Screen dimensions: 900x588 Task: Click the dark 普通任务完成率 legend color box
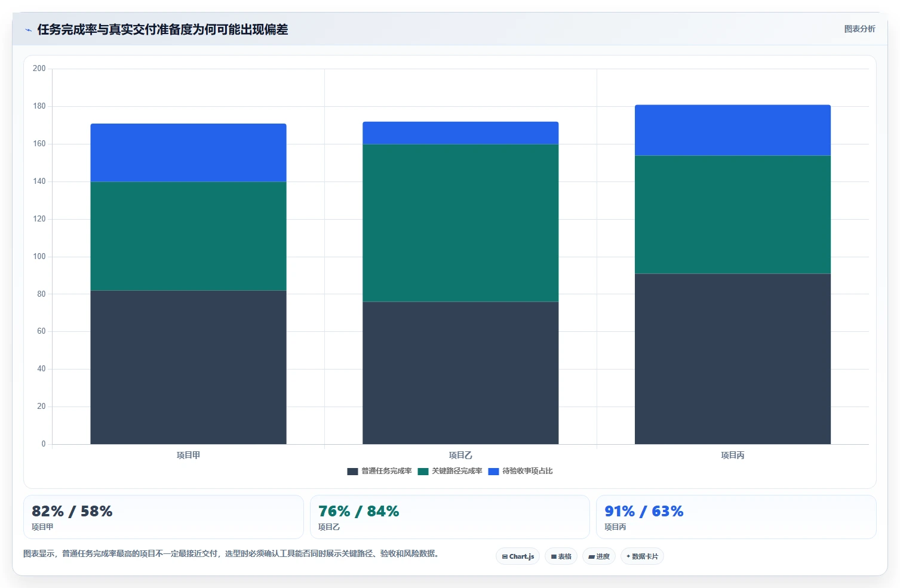coord(352,472)
